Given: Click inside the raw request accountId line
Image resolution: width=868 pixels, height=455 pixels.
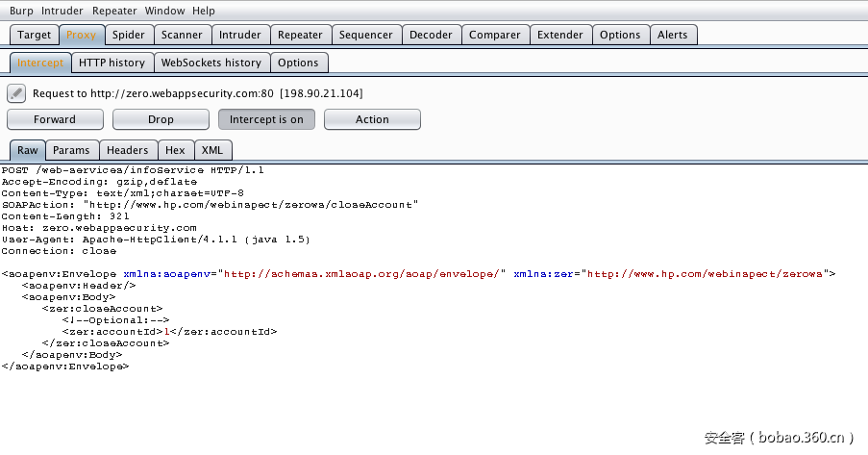Looking at the screenshot, I should coord(169,332).
